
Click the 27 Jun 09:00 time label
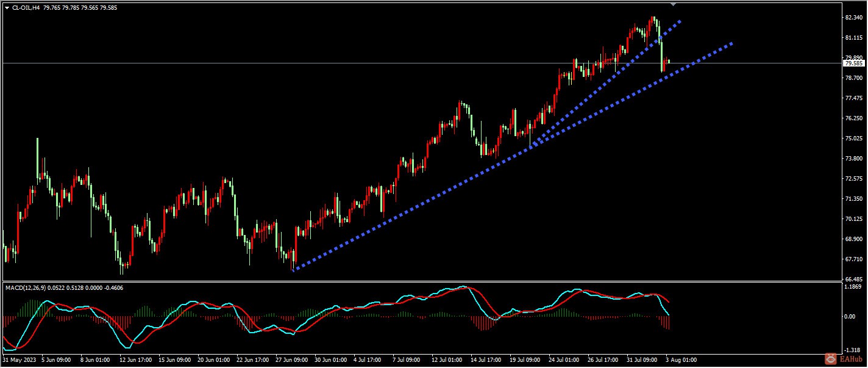(292, 360)
